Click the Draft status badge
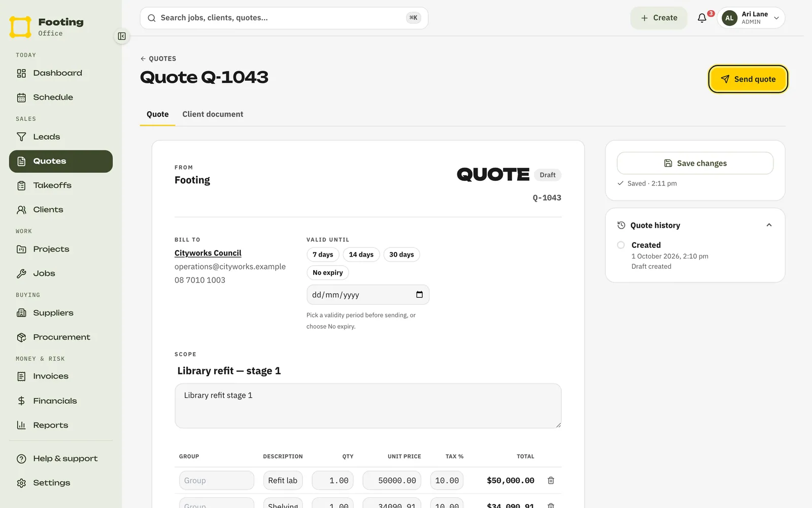This screenshot has height=508, width=812. pyautogui.click(x=548, y=175)
